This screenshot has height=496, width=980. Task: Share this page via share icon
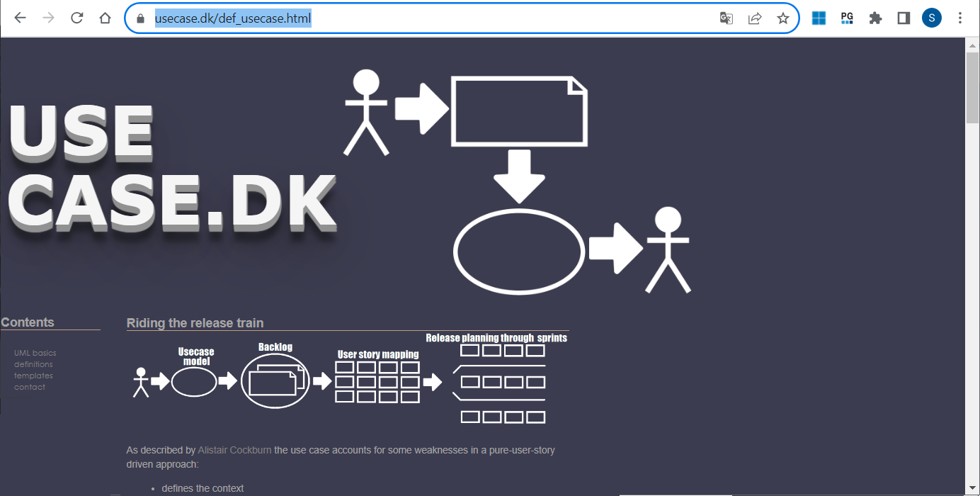(x=754, y=18)
